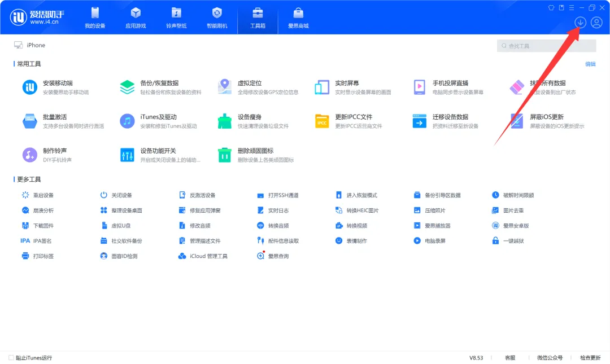
Task: Open 社交软件备份 tool
Action: tap(121, 241)
